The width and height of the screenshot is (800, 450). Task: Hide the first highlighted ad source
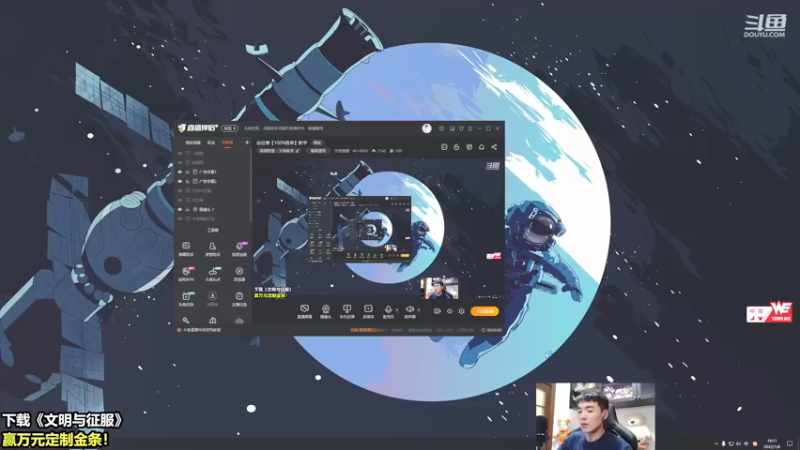point(180,172)
